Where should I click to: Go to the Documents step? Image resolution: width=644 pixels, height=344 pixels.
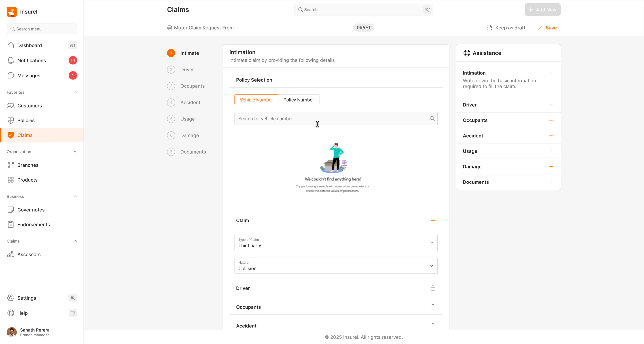(x=193, y=152)
